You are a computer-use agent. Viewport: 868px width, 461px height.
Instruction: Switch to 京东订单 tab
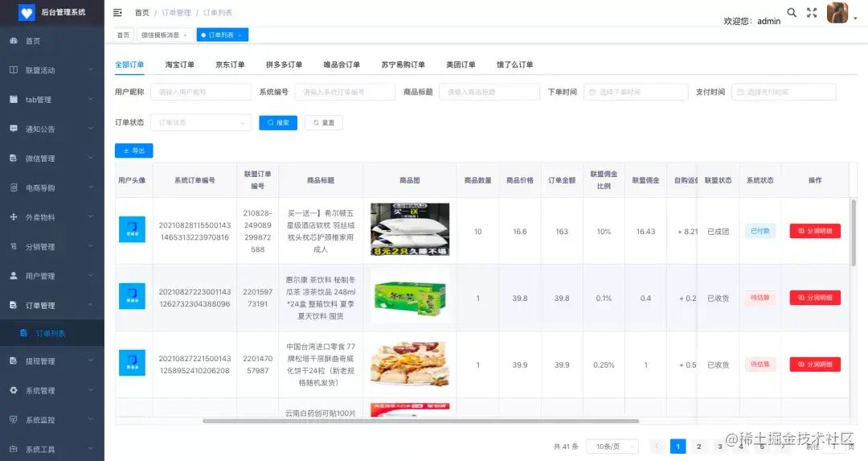tap(230, 64)
